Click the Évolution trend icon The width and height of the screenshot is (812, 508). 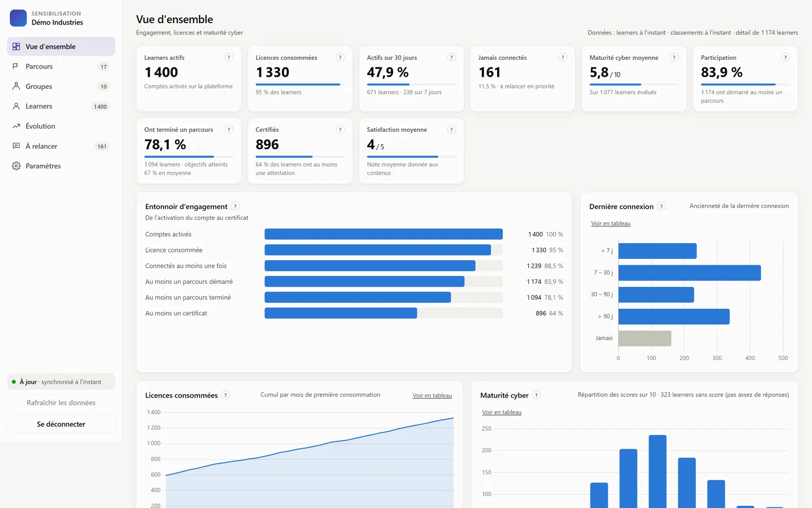pyautogui.click(x=16, y=126)
